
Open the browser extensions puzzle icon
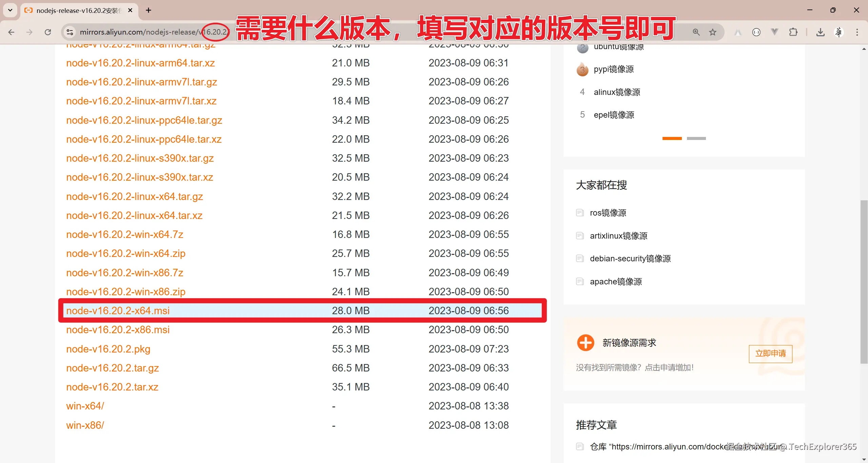click(793, 32)
